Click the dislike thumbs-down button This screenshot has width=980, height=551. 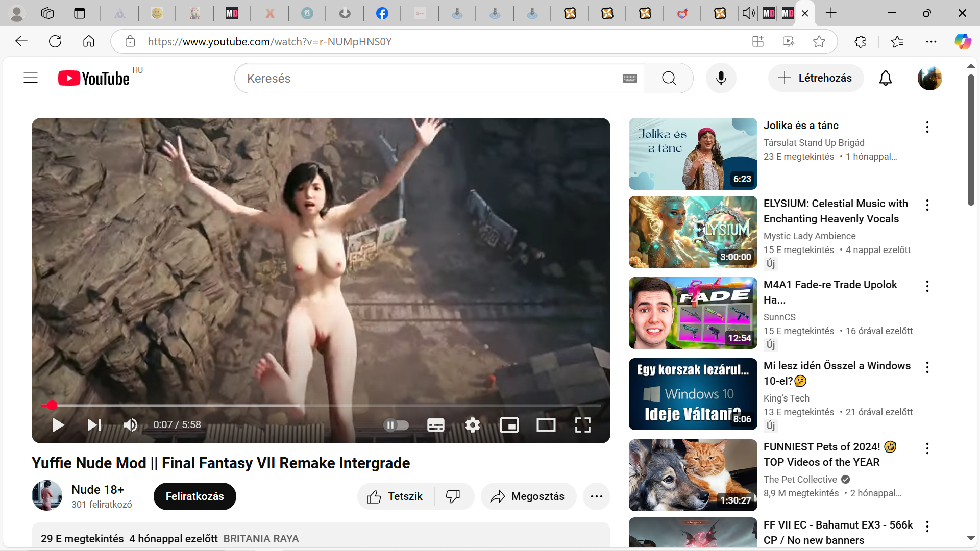tap(453, 496)
